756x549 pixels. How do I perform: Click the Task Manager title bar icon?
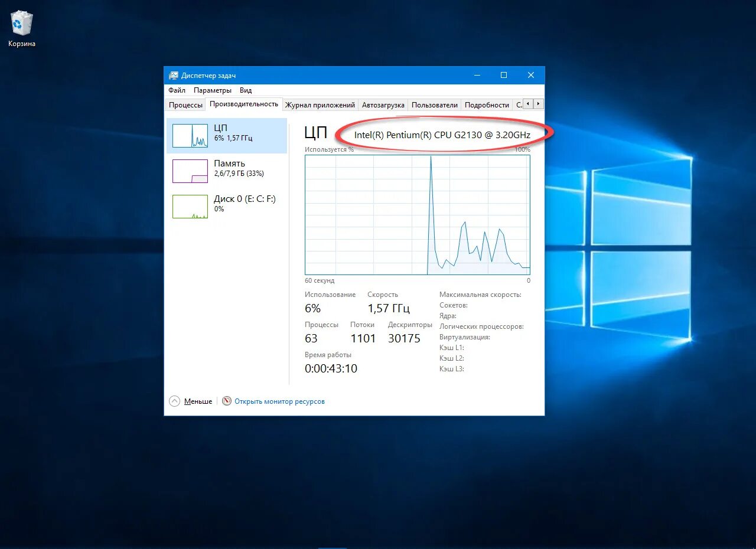173,76
